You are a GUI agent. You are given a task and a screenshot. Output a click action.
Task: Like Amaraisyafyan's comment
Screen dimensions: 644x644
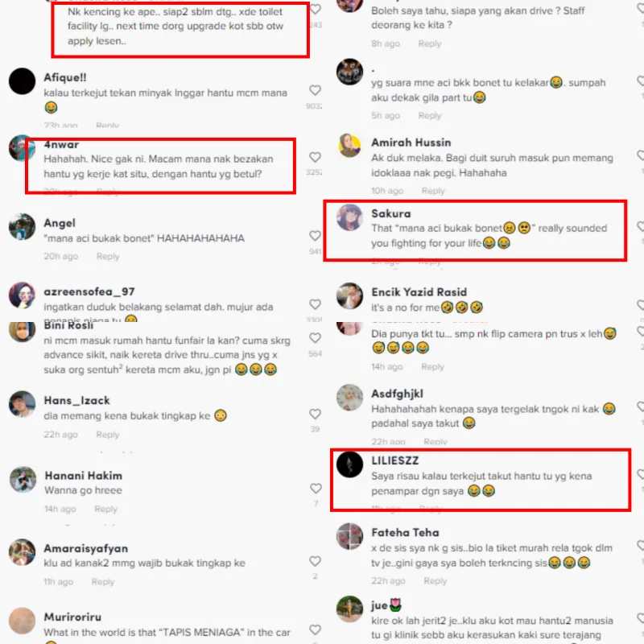[x=315, y=561]
